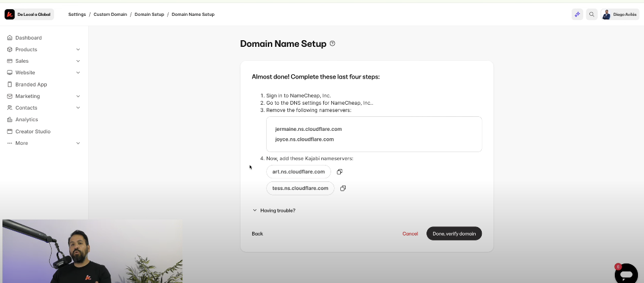Open search with the magnifier icon

pyautogui.click(x=591, y=15)
